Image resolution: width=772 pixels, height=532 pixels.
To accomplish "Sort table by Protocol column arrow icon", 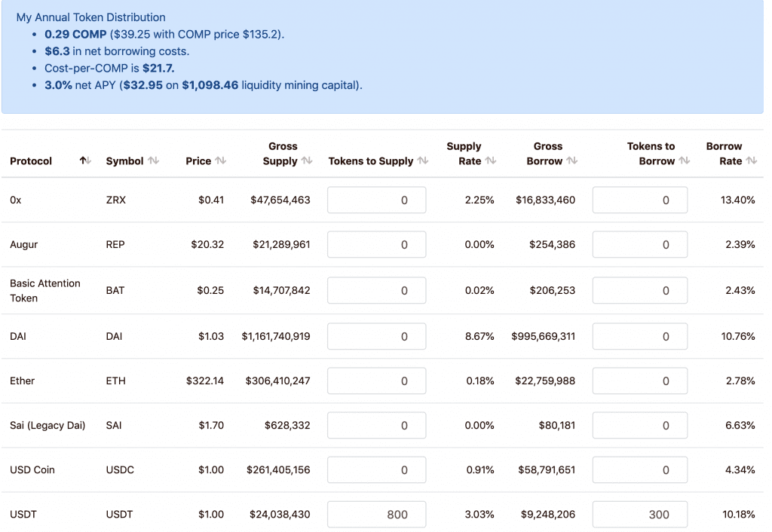I will coord(85,161).
